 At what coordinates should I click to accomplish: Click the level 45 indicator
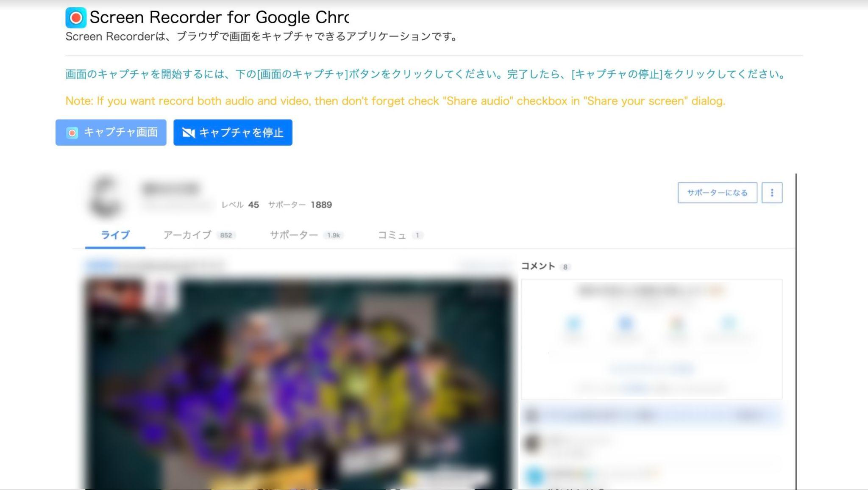click(240, 205)
